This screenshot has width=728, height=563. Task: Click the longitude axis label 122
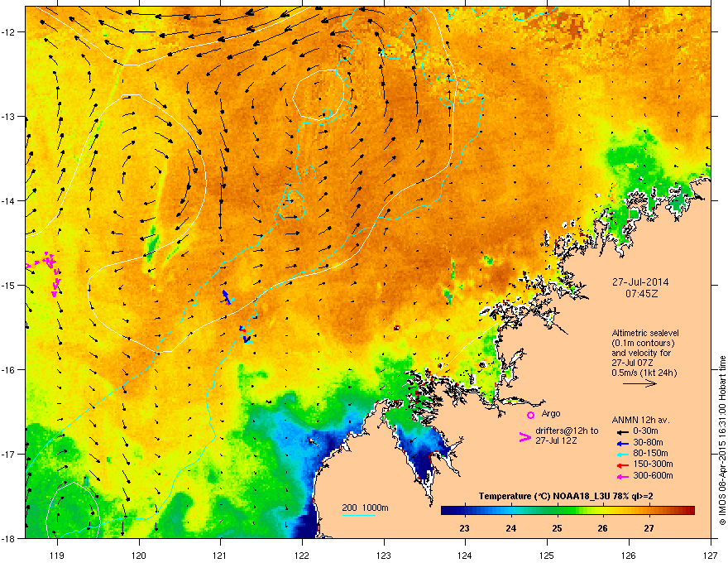302,555
